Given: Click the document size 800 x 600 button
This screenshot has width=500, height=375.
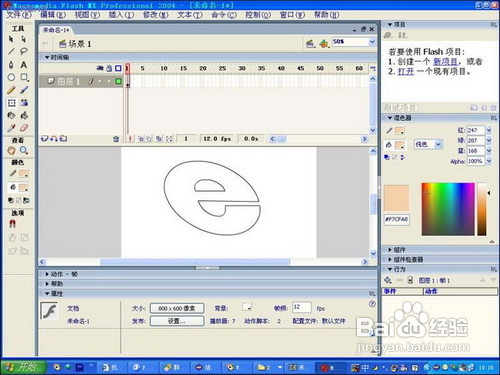Looking at the screenshot, I should click(177, 308).
